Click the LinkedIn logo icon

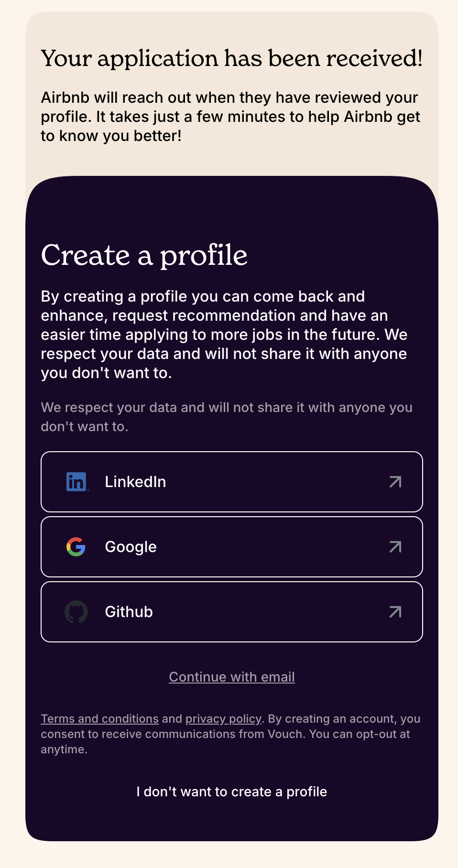(77, 482)
